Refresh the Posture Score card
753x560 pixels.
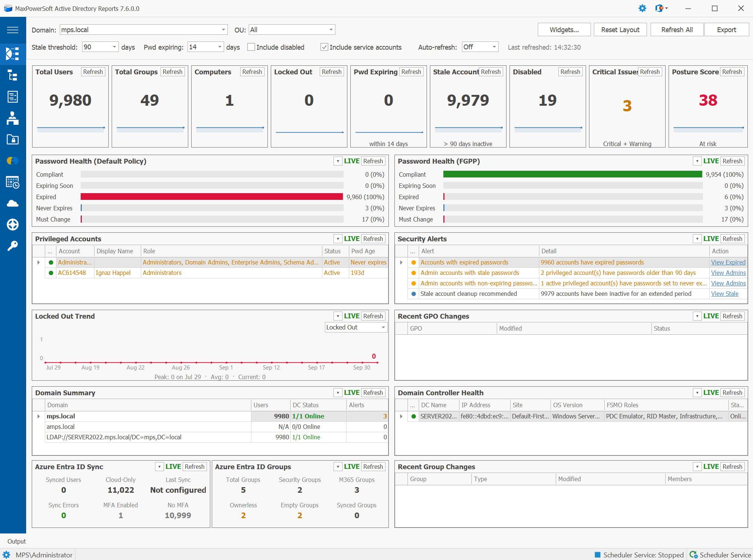(x=732, y=72)
